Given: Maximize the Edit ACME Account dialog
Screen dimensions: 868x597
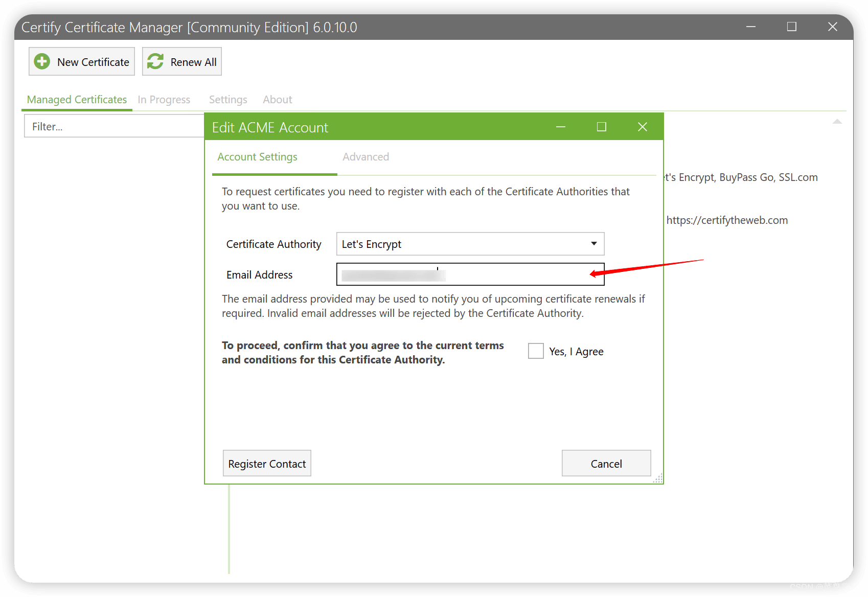Looking at the screenshot, I should 602,127.
